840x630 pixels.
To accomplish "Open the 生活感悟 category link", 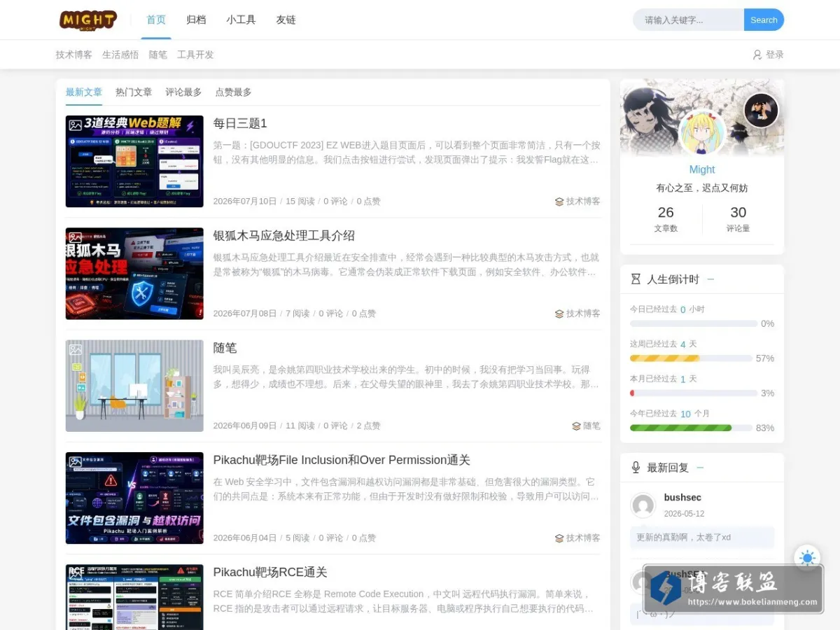I will click(x=120, y=55).
